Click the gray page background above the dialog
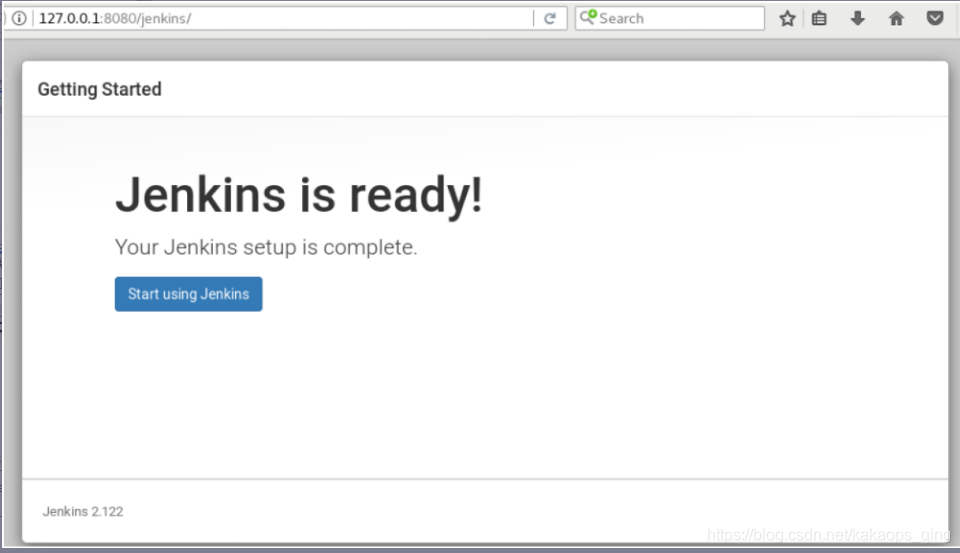Image resolution: width=960 pixels, height=553 pixels. coord(480,48)
